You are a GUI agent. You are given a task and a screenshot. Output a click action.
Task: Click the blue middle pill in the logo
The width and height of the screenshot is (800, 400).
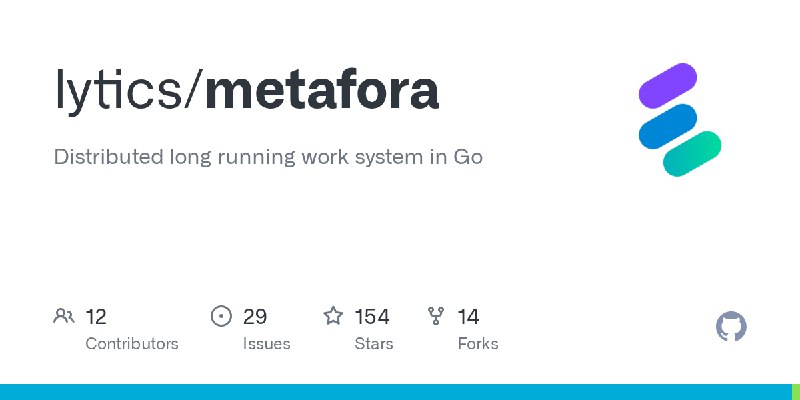[667, 126]
